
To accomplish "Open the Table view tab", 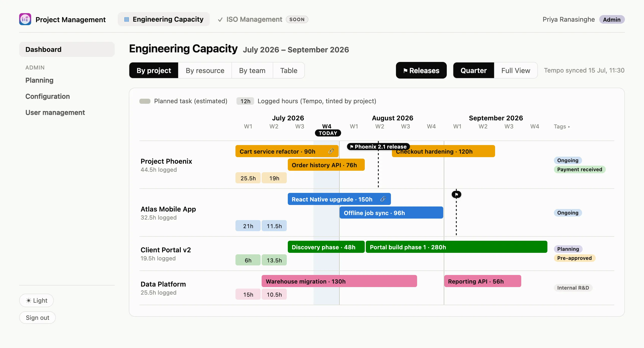I will (x=289, y=70).
